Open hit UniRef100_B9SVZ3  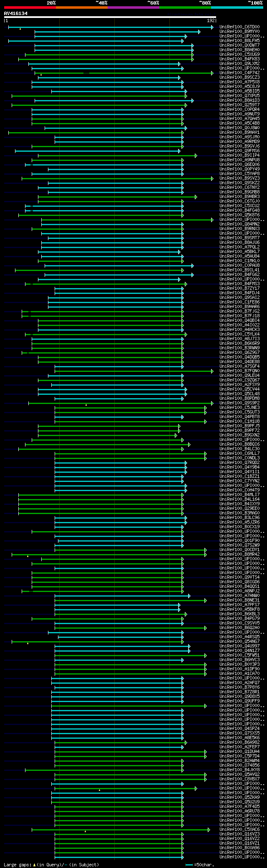click(x=239, y=178)
